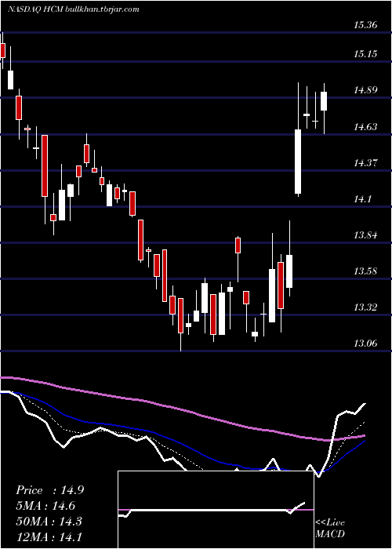Click the 13.32 price axis label
The image size is (392, 549).
[365, 307]
